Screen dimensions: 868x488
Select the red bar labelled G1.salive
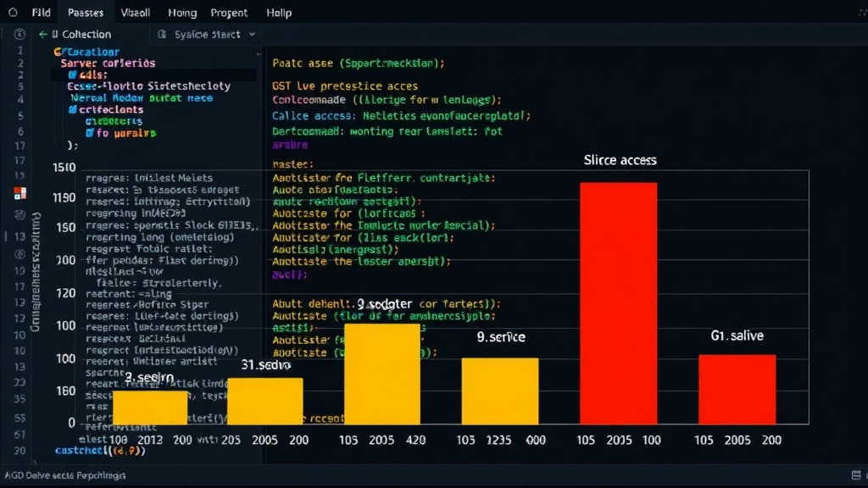737,390
